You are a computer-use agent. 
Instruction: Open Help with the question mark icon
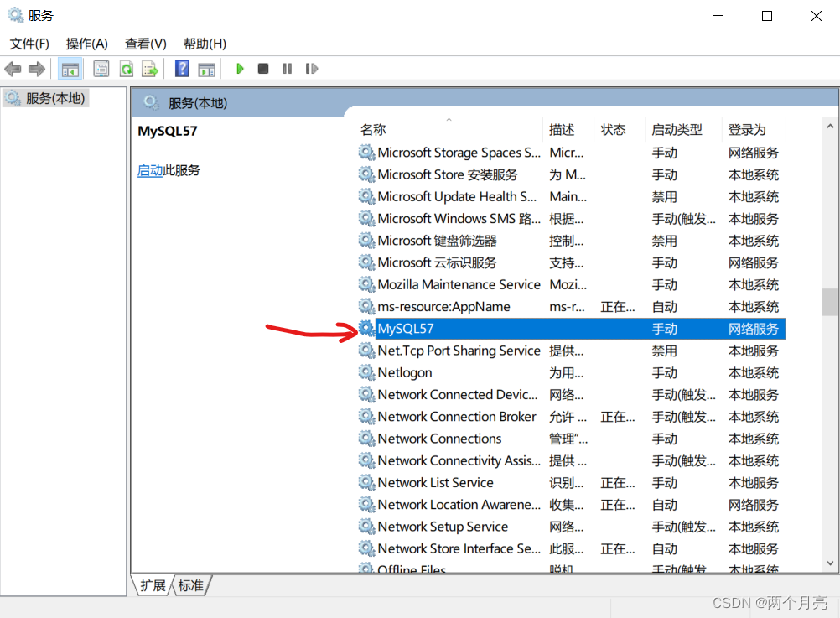182,69
